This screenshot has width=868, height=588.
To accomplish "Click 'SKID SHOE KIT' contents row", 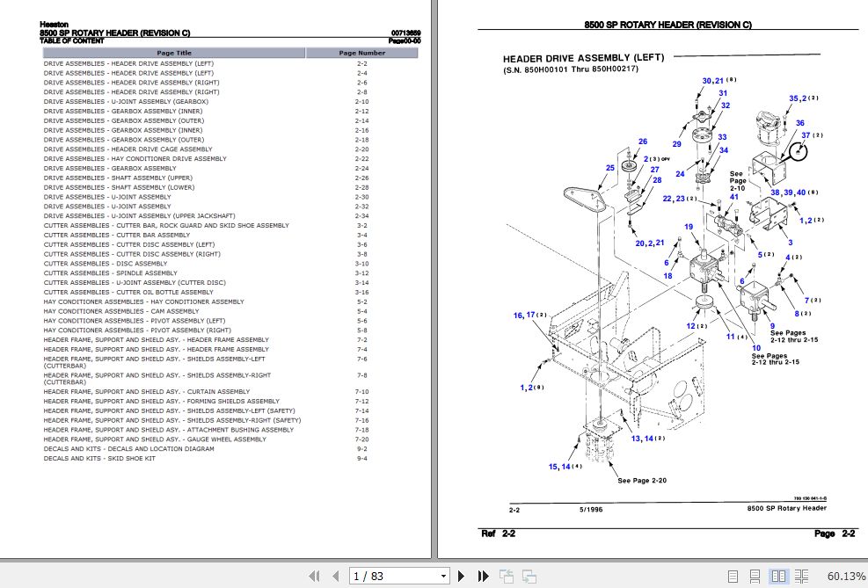I will (x=230, y=459).
